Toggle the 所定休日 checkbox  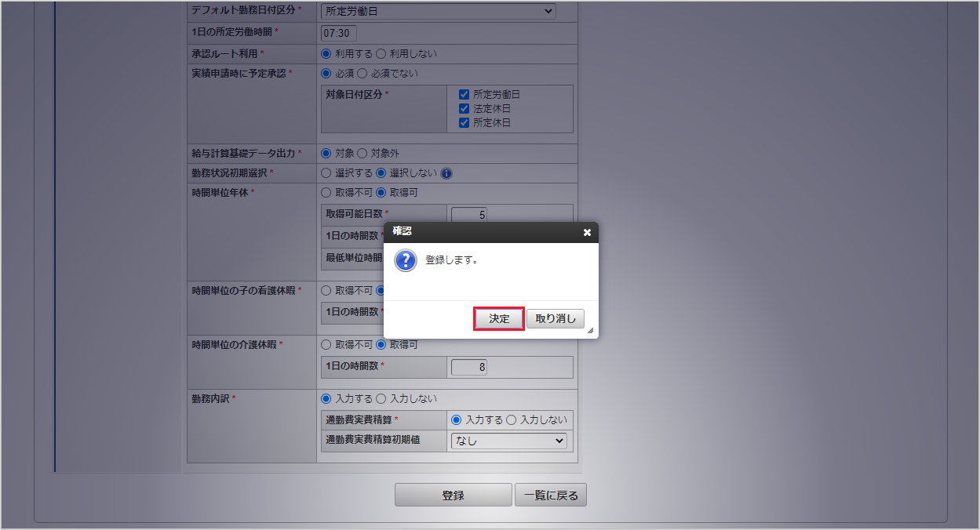pos(464,123)
